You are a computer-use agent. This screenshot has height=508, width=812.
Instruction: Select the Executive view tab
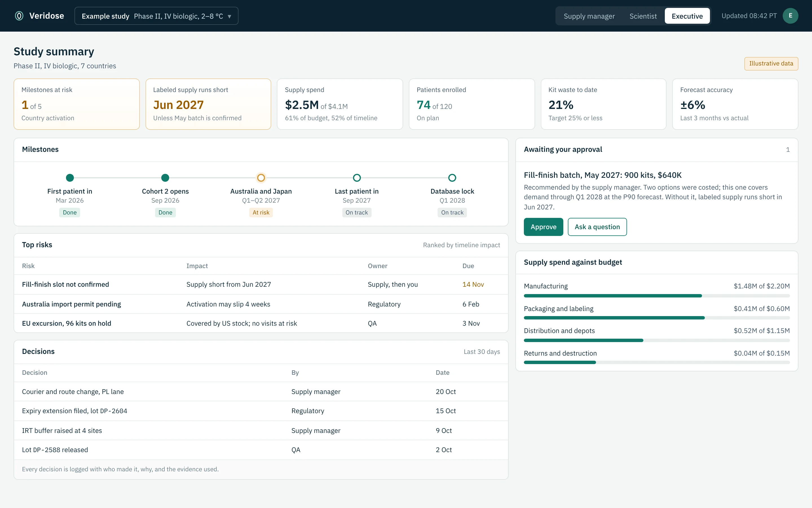point(687,16)
